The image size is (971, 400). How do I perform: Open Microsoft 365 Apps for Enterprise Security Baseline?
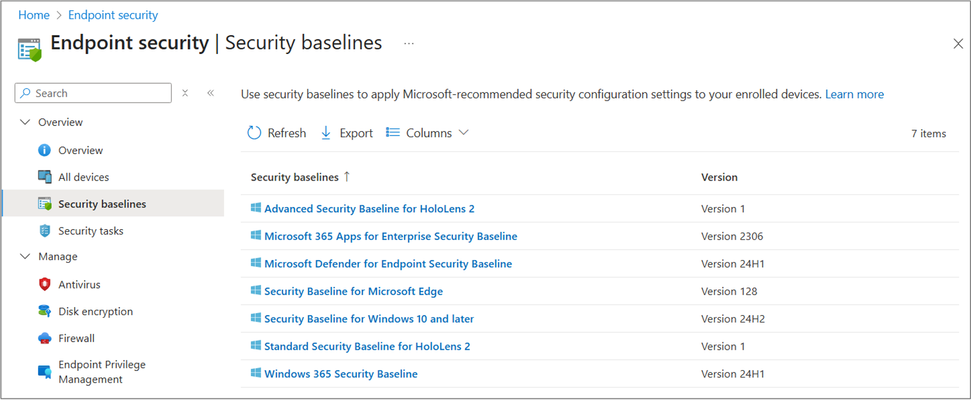point(391,236)
